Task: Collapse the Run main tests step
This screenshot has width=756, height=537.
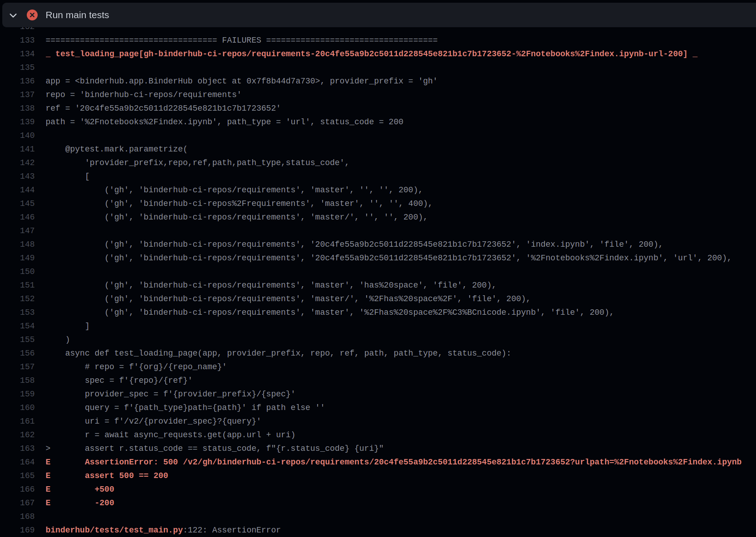Action: [x=13, y=15]
